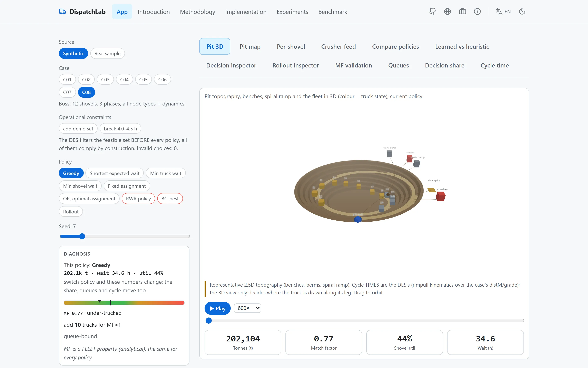Select Rollout policy
Viewport: 588px width, 368px height.
tap(71, 212)
